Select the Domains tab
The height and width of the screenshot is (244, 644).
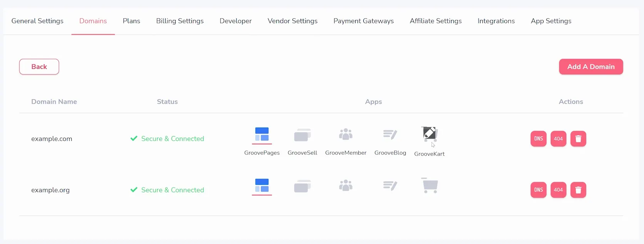coord(93,21)
